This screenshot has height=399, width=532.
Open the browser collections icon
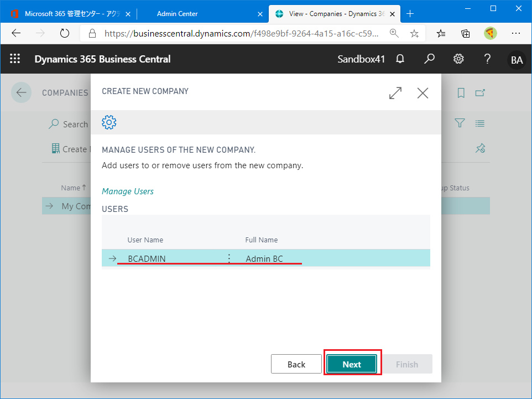[466, 33]
